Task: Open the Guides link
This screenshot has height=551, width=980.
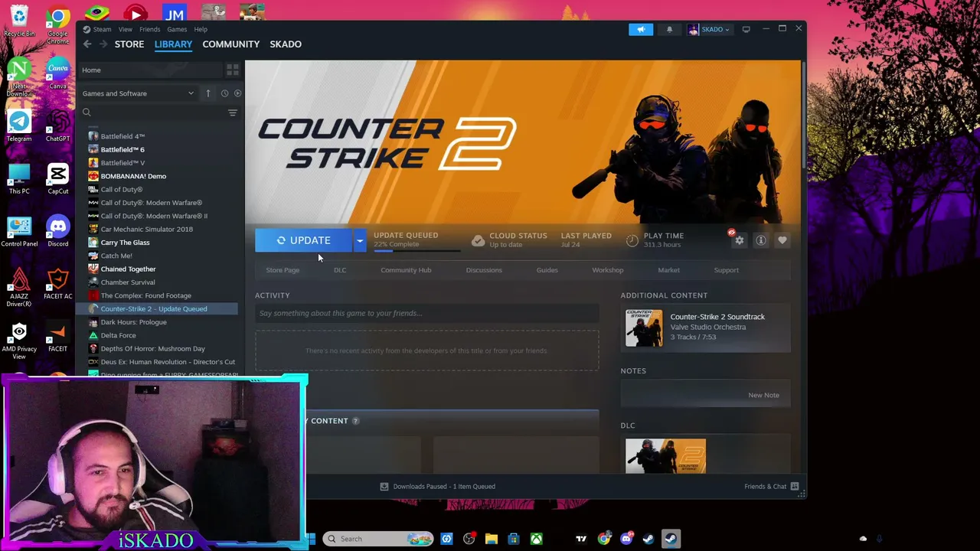Action: coord(547,270)
